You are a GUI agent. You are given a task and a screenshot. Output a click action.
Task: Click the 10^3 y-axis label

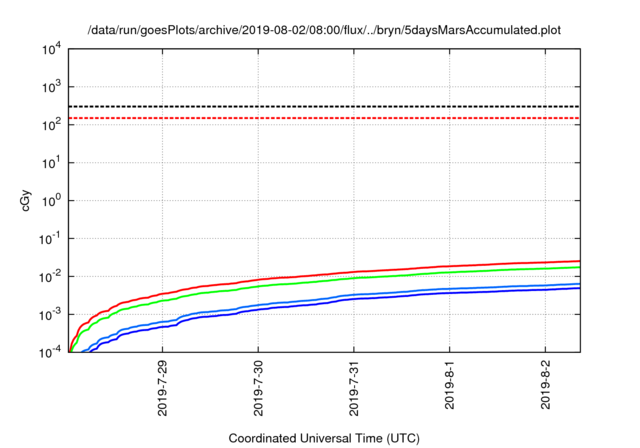click(52, 87)
